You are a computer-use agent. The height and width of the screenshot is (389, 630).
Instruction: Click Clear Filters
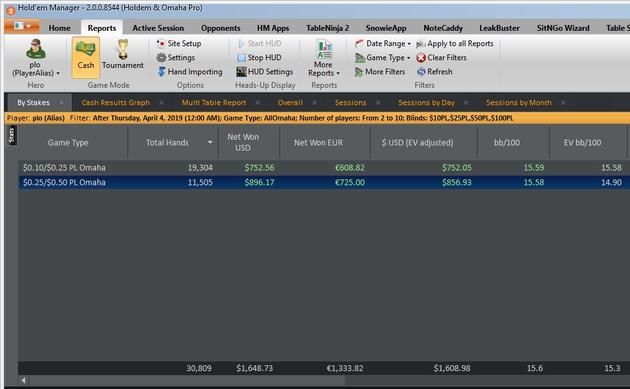(x=442, y=57)
